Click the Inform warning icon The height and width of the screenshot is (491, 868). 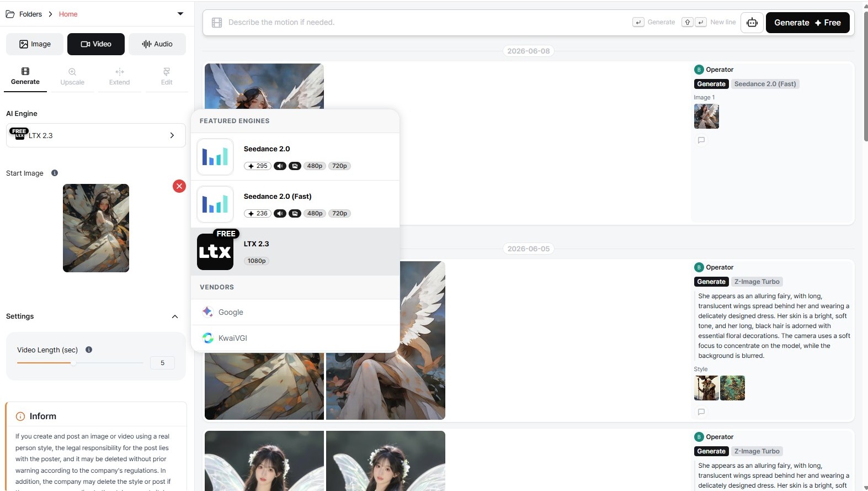(20, 416)
